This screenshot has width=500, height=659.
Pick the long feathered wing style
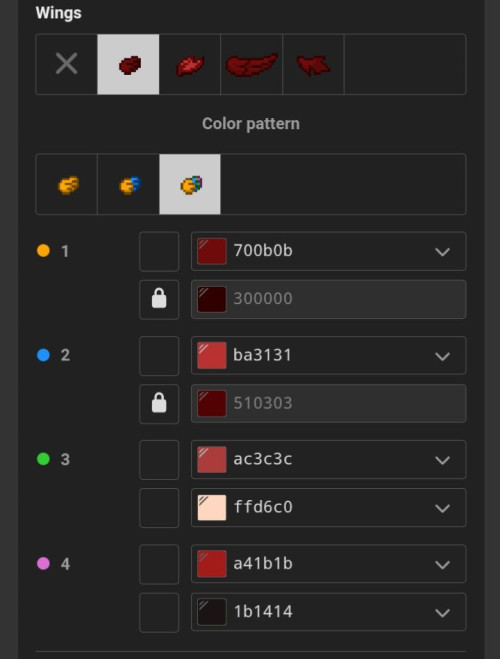[252, 64]
